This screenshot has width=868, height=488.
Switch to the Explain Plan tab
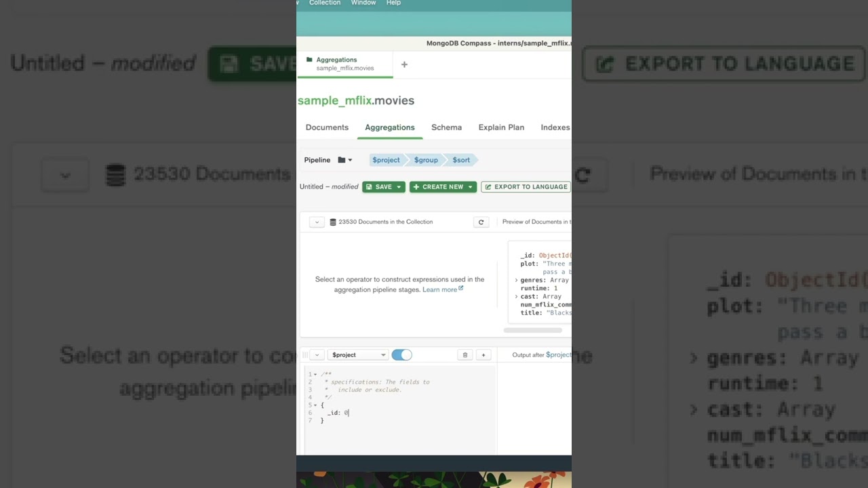click(x=501, y=127)
